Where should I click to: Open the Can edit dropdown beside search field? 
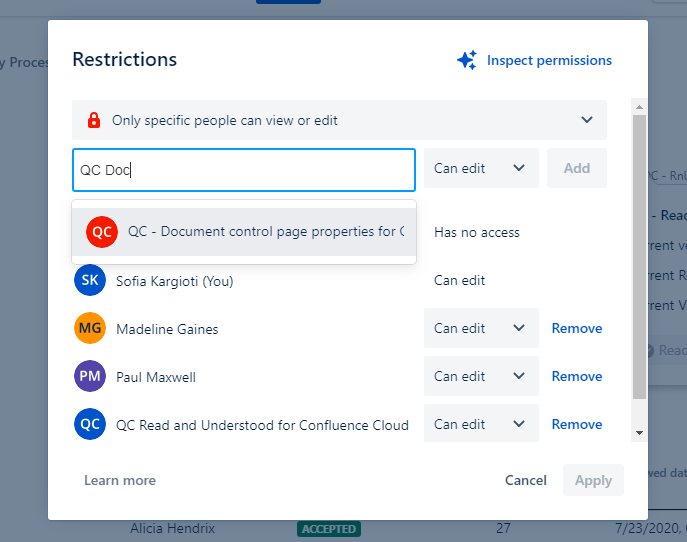(x=480, y=168)
